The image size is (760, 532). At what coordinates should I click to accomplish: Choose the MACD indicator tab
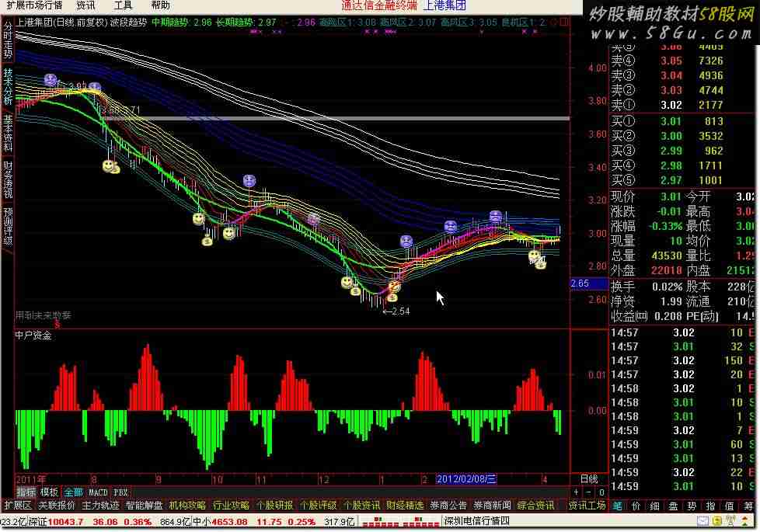(98, 492)
